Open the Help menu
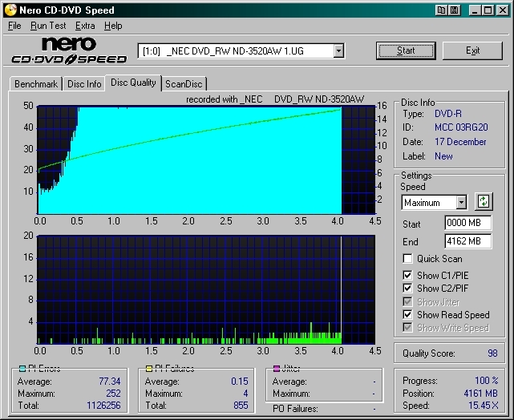This screenshot has width=514, height=420. [113, 26]
